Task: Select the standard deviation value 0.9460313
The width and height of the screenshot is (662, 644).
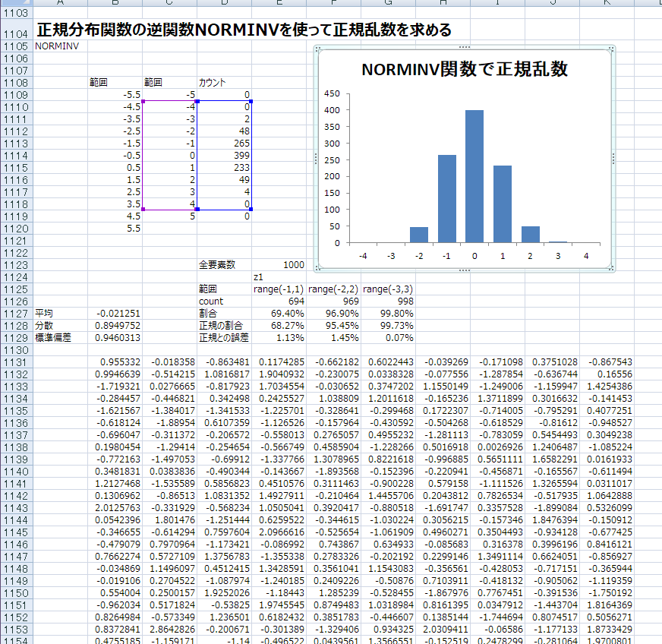Action: pyautogui.click(x=115, y=338)
